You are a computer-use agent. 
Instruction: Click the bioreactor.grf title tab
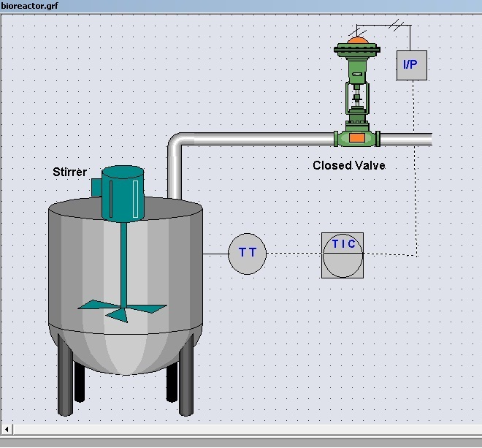click(x=30, y=6)
